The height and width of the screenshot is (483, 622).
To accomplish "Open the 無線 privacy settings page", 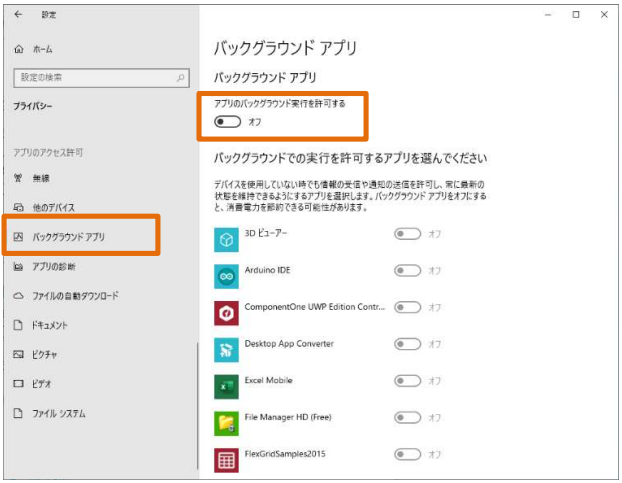I will (40, 178).
